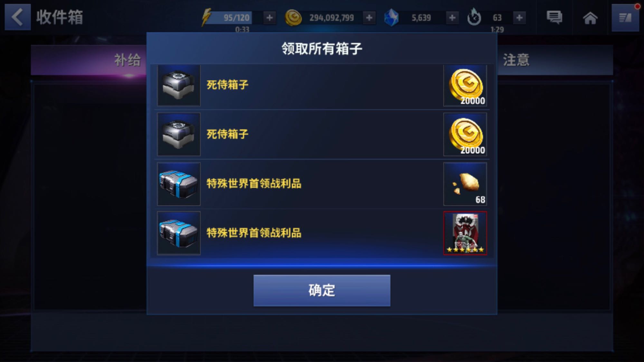The image size is (644, 362).
Task: Add gold with plus beside 294,092,799
Action: coord(369,18)
